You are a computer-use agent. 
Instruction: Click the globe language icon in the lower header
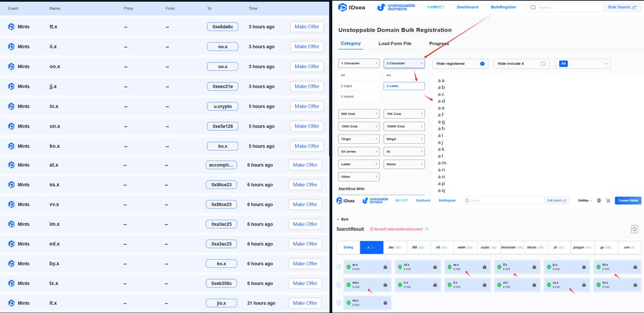(x=599, y=200)
